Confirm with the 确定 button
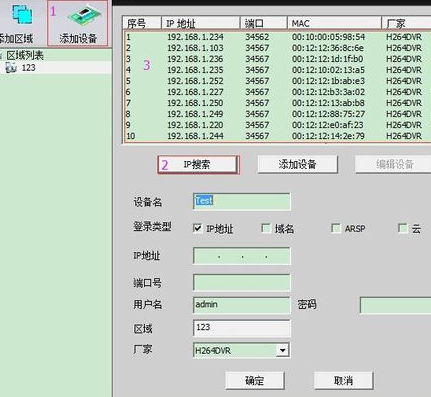Image resolution: width=431 pixels, height=397 pixels. [x=255, y=380]
